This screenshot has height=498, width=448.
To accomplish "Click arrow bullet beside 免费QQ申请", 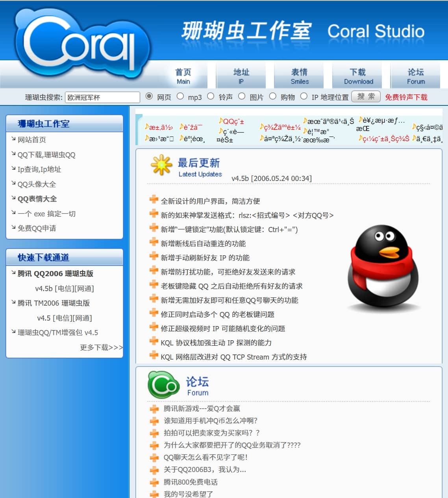I will click(13, 228).
